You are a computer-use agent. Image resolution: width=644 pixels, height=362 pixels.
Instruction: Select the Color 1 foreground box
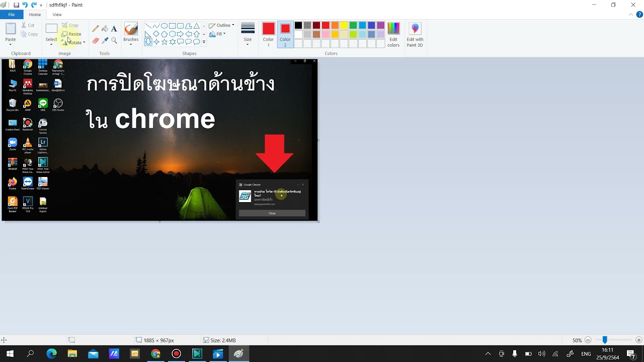tap(268, 35)
